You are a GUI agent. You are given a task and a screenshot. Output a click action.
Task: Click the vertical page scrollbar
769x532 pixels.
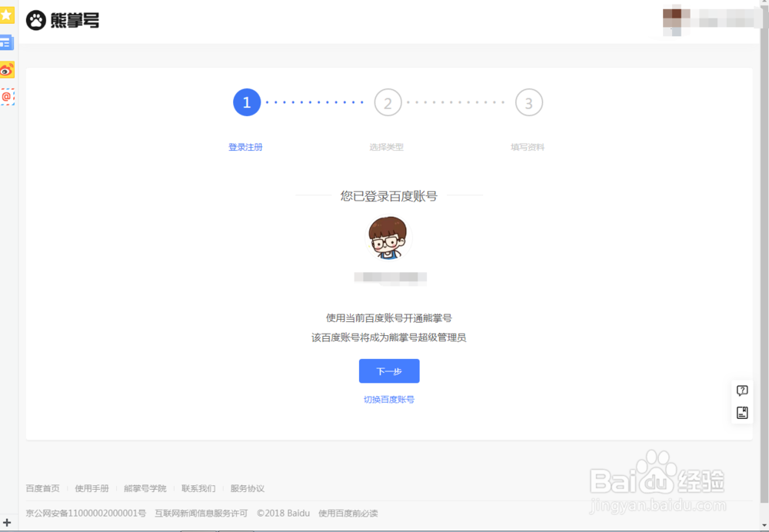764,255
